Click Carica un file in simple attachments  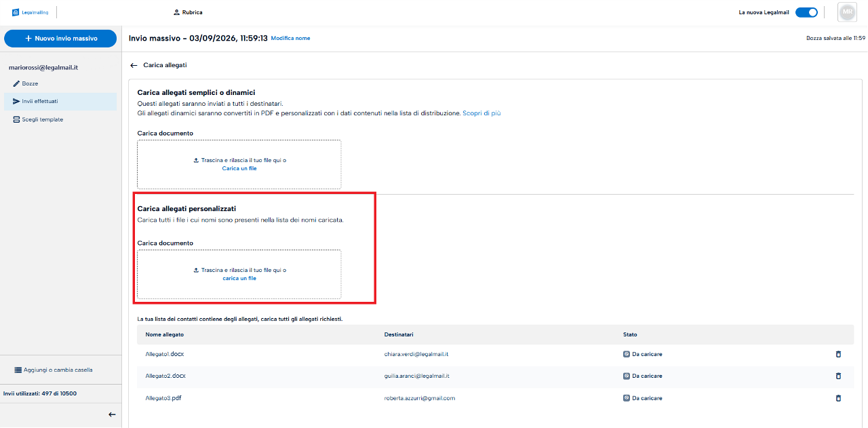pyautogui.click(x=239, y=168)
